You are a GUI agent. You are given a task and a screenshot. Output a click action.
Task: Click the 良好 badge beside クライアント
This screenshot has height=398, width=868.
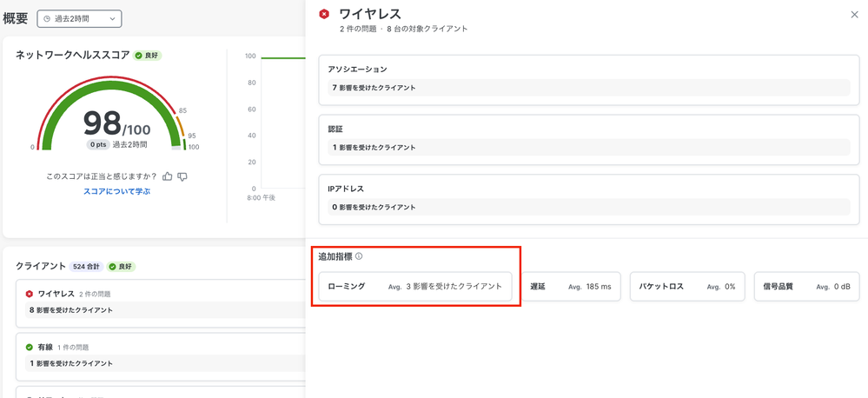coord(122,266)
